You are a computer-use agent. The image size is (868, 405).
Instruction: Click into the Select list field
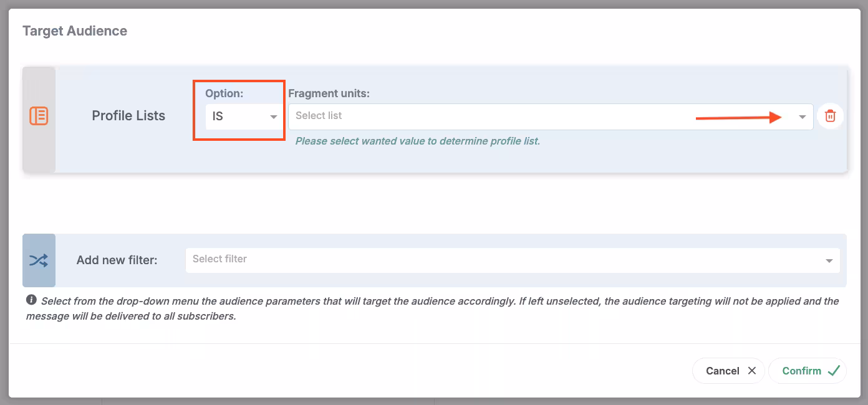point(486,116)
